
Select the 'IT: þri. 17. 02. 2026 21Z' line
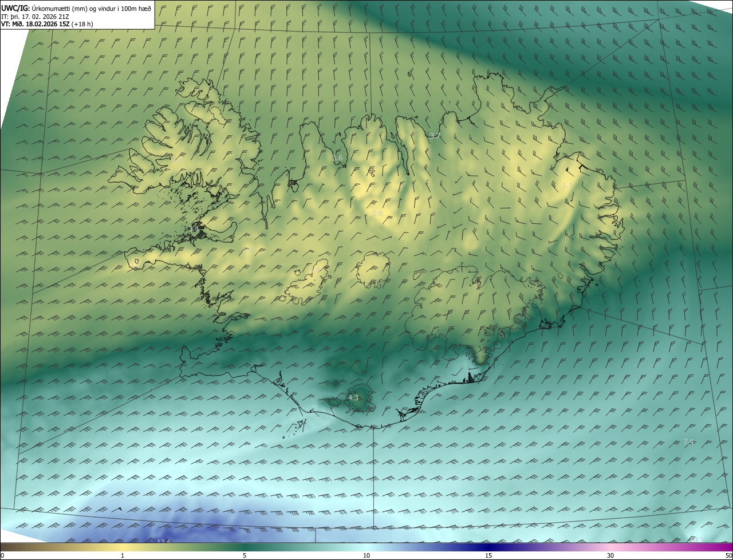click(36, 16)
